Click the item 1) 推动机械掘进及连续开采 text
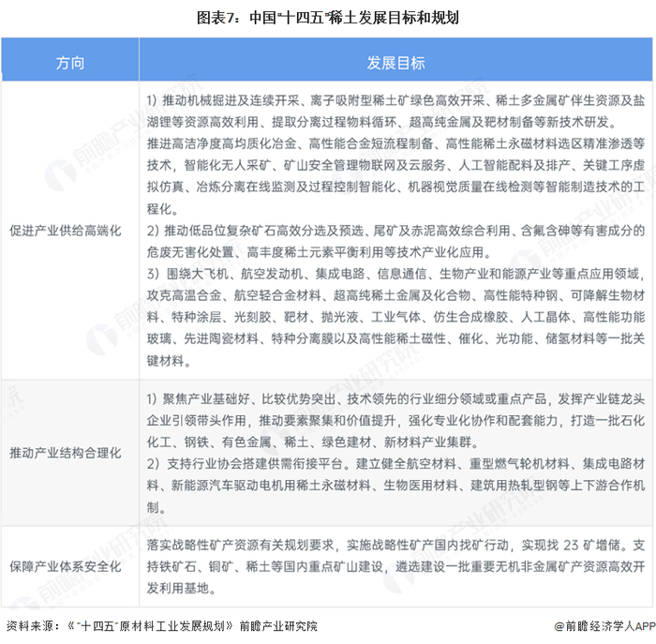 pos(395,112)
